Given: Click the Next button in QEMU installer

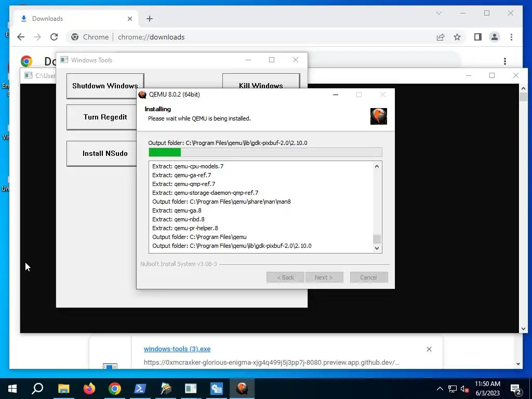Looking at the screenshot, I should tap(324, 277).
